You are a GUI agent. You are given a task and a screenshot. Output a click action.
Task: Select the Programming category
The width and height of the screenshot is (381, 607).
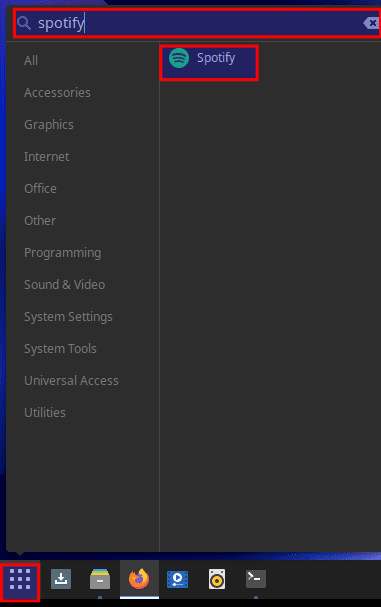click(x=62, y=253)
